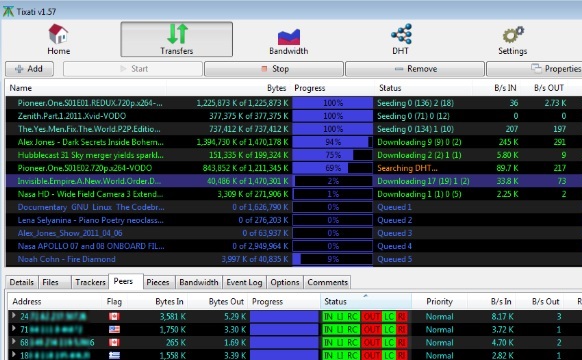Open Properties for the selected transfer
The image size is (582, 360).
(534, 69)
